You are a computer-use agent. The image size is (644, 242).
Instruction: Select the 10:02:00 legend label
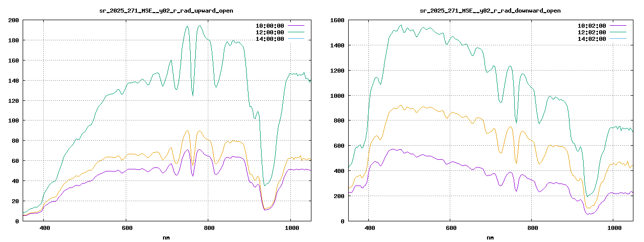(x=592, y=26)
